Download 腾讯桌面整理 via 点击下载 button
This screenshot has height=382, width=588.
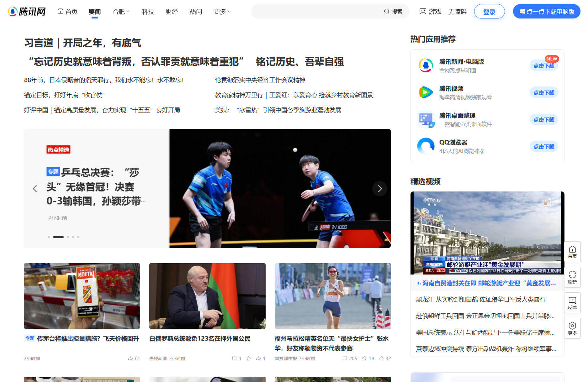tap(543, 120)
